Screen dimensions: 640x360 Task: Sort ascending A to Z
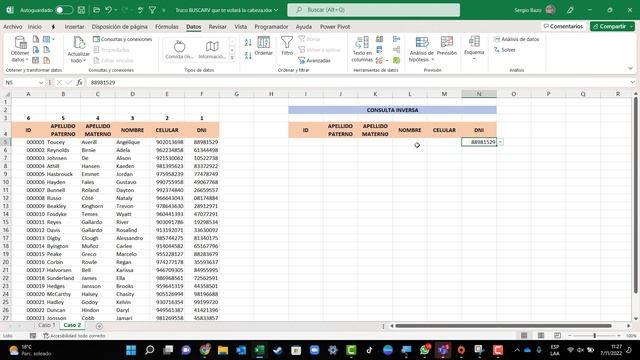point(248,42)
